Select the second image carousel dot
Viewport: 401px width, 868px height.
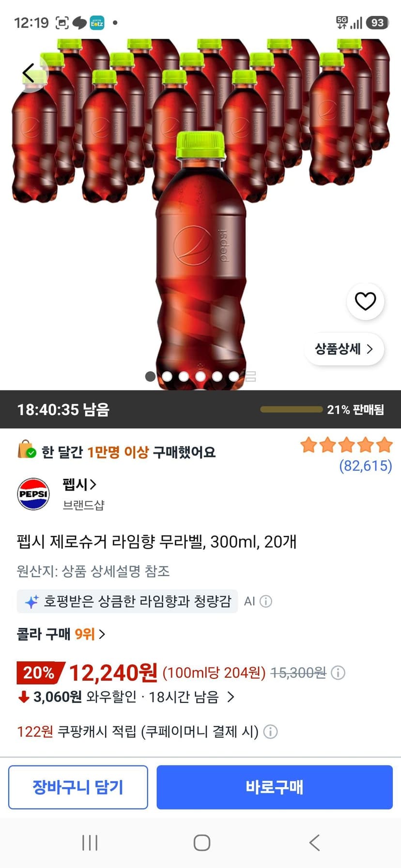click(167, 376)
